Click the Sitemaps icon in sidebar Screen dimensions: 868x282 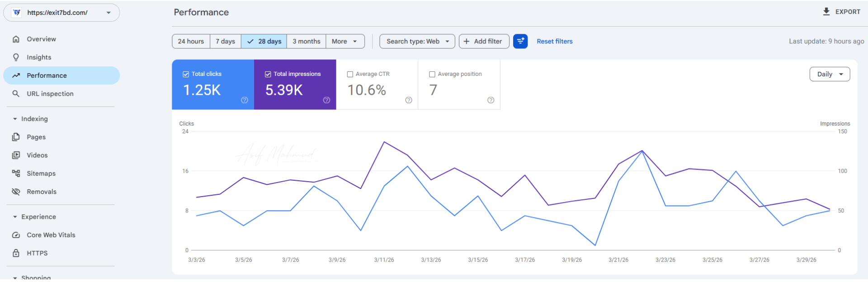click(x=16, y=174)
